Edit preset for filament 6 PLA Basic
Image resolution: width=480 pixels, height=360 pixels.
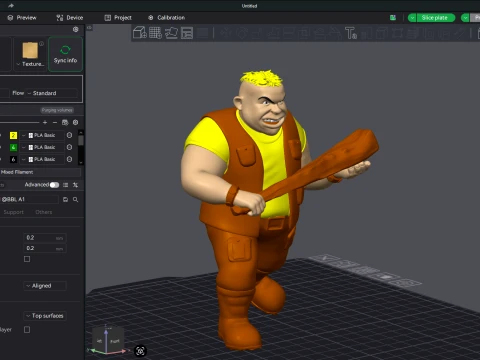pyautogui.click(x=69, y=159)
